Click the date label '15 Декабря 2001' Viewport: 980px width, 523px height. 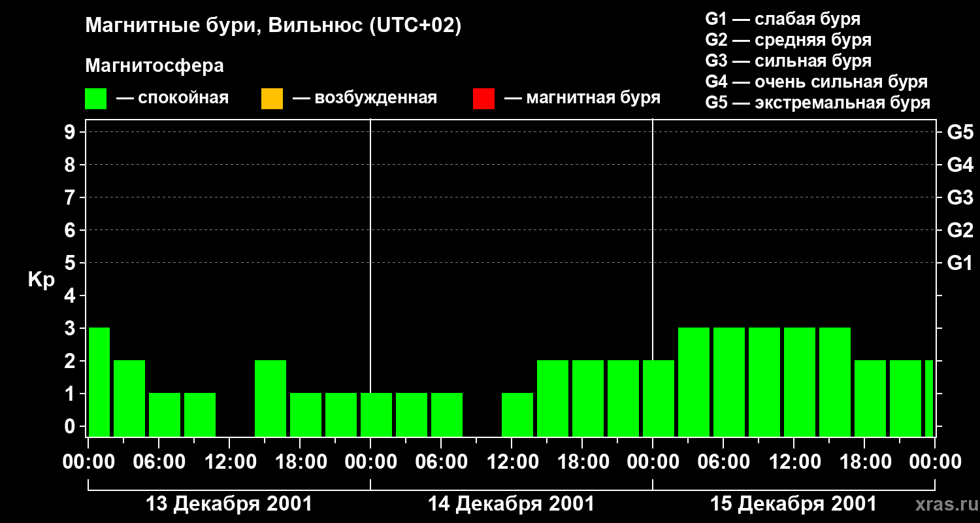coord(793,504)
